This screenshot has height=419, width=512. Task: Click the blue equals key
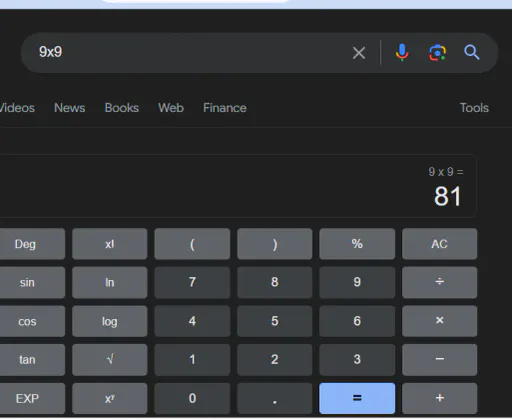pyautogui.click(x=357, y=398)
